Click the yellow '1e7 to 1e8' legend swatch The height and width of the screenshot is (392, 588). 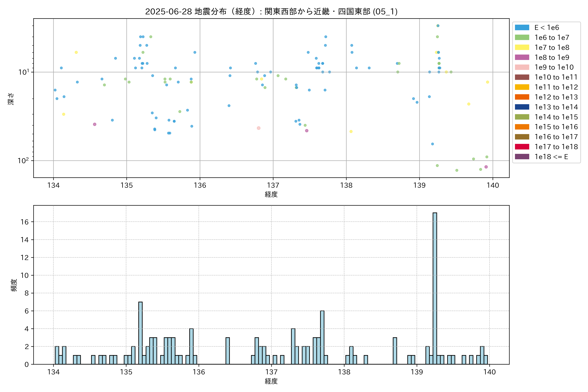click(x=522, y=48)
